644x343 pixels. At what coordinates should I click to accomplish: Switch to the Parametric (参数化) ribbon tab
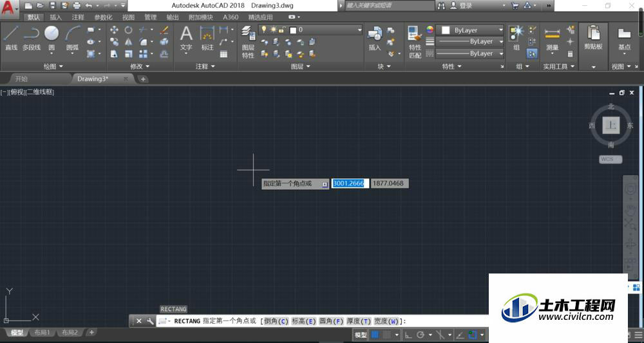[x=103, y=17]
